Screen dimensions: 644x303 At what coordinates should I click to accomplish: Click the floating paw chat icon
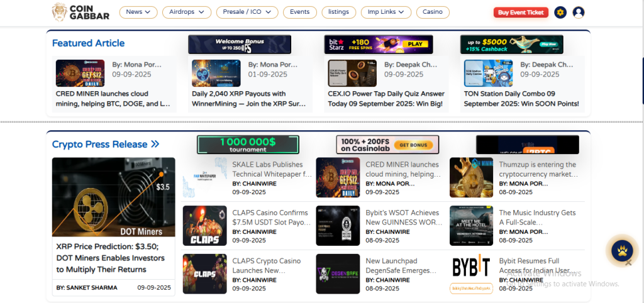[621, 250]
